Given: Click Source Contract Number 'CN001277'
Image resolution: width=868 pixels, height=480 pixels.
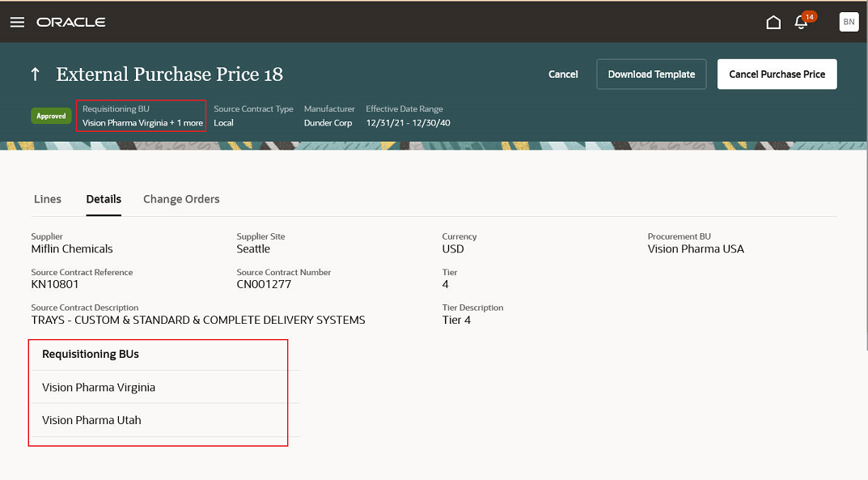Looking at the screenshot, I should [x=264, y=285].
